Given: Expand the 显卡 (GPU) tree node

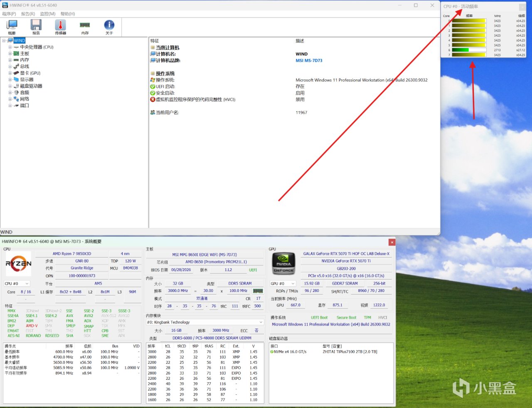Looking at the screenshot, I should 10,73.
